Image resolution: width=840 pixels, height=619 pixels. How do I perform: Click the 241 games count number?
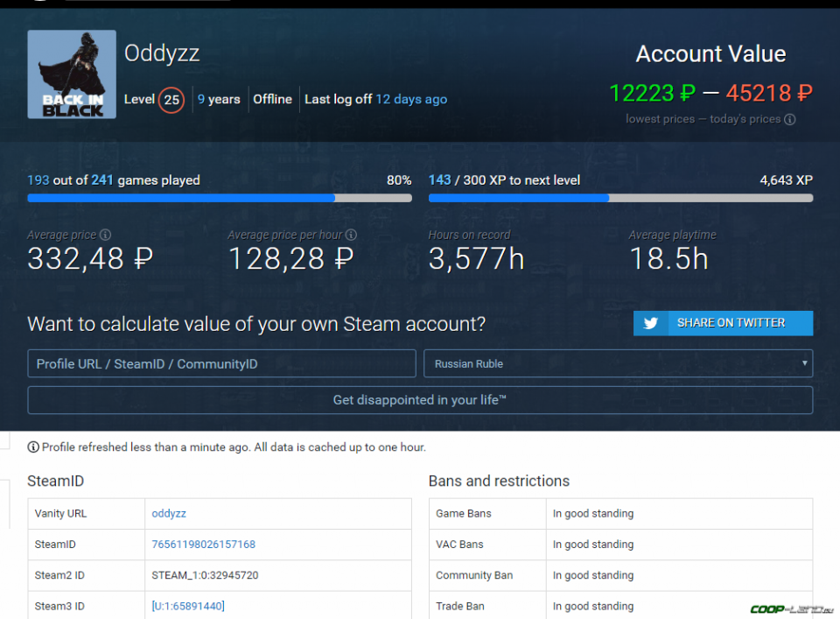tap(102, 180)
